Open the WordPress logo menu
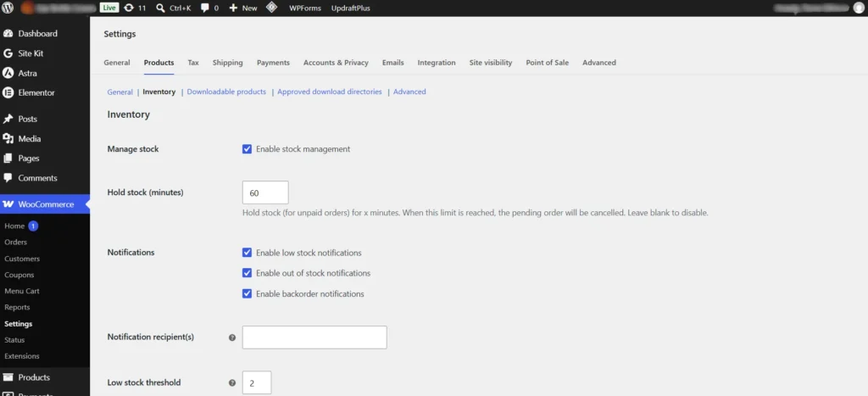 pos(7,8)
